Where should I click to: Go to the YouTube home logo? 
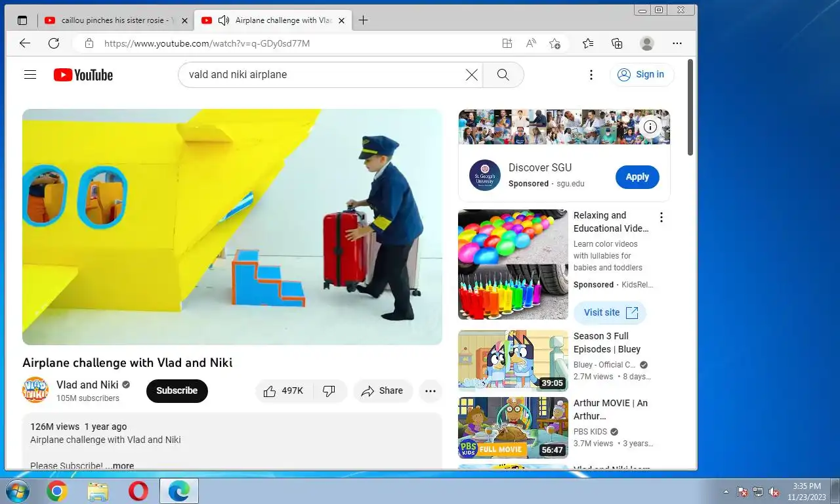point(83,75)
